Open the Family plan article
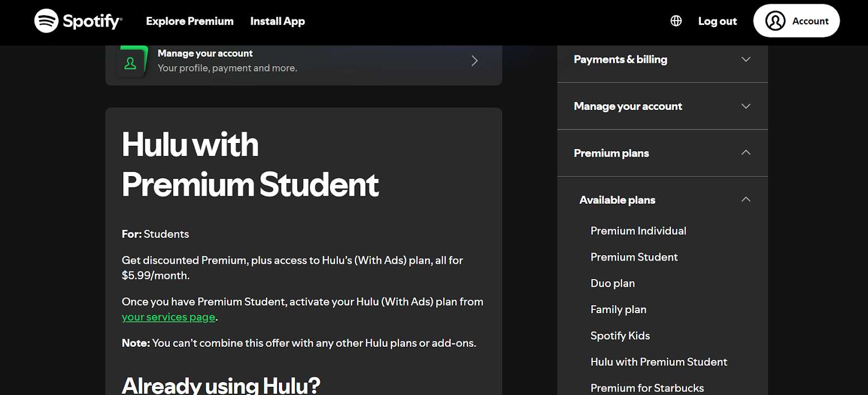 618,309
